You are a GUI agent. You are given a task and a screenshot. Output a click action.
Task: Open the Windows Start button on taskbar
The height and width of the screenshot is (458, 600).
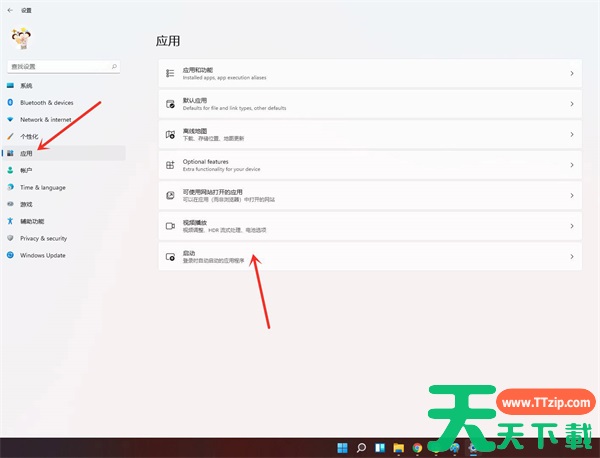343,447
